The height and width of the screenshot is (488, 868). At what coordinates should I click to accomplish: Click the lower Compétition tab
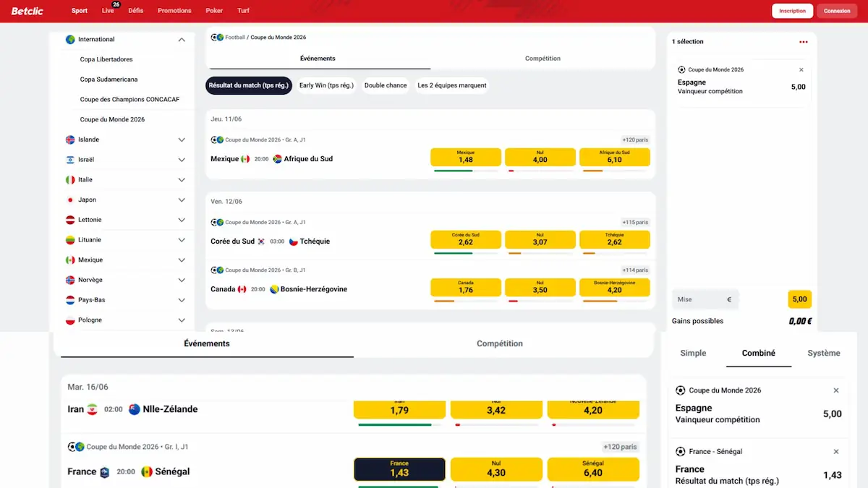[x=500, y=343]
